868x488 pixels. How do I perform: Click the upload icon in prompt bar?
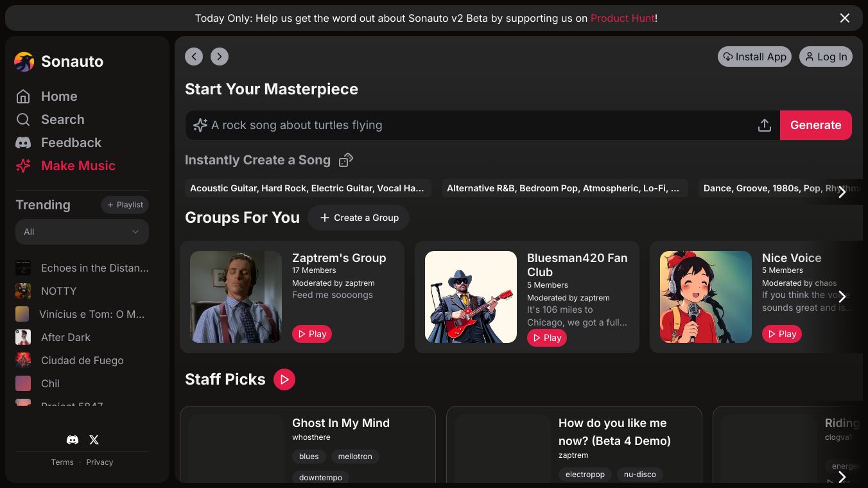[x=764, y=125]
